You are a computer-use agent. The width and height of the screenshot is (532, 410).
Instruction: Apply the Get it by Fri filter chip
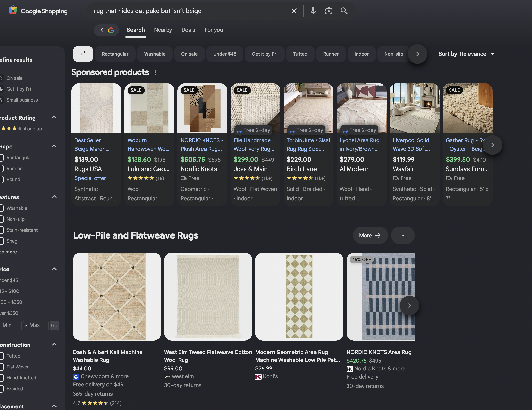point(265,54)
